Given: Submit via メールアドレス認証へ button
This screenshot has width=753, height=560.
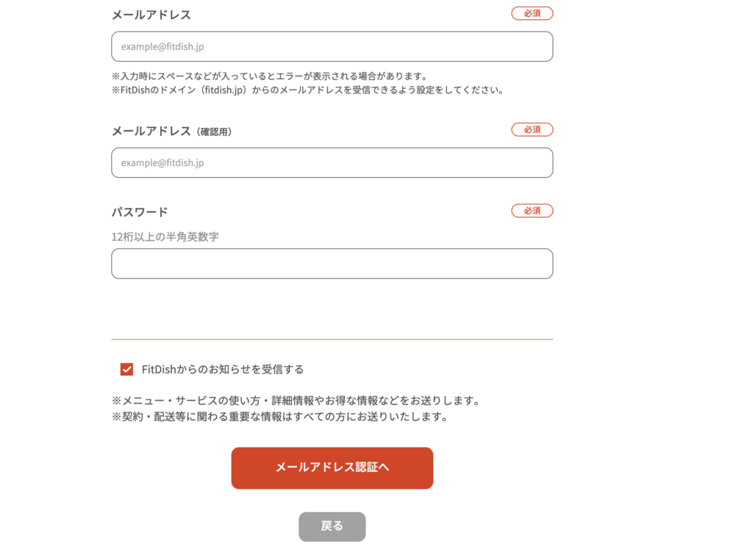Looking at the screenshot, I should coord(332,468).
